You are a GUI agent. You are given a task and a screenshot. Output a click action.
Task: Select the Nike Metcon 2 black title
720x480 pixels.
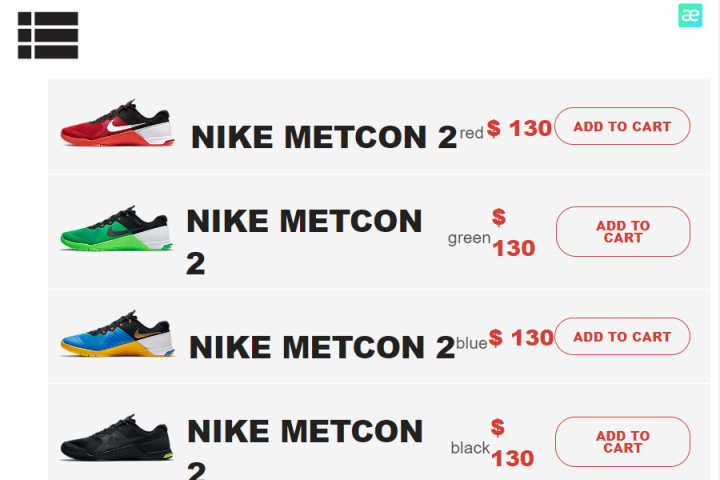[305, 448]
